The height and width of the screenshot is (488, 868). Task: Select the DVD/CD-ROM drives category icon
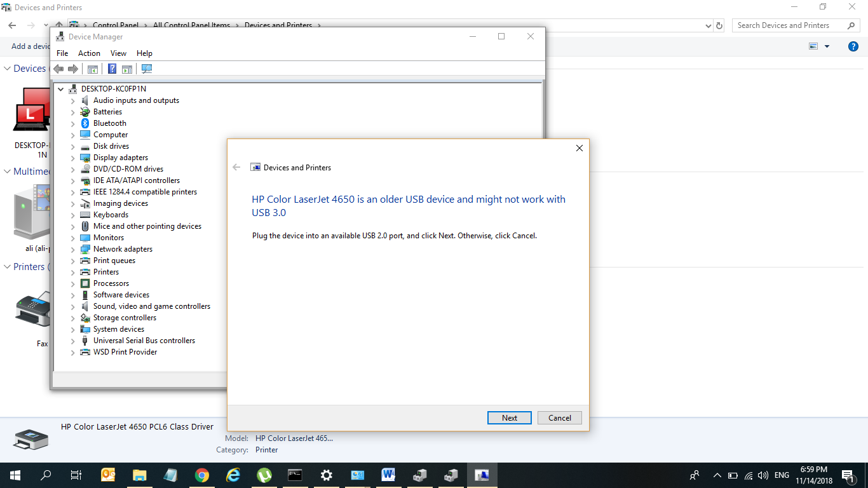[x=85, y=169]
